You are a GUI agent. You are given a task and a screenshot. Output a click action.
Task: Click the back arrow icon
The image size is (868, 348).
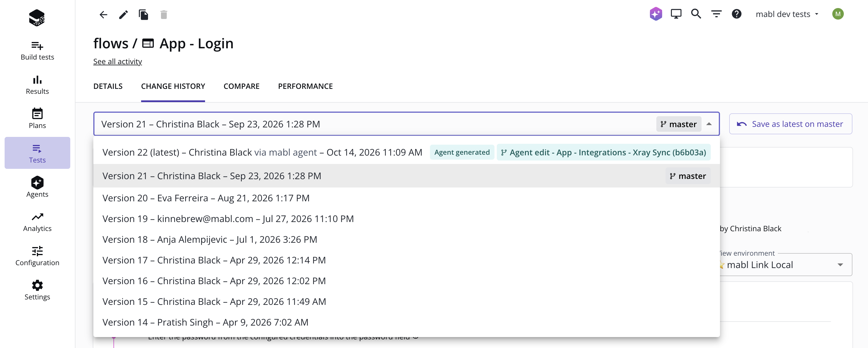[x=103, y=14]
